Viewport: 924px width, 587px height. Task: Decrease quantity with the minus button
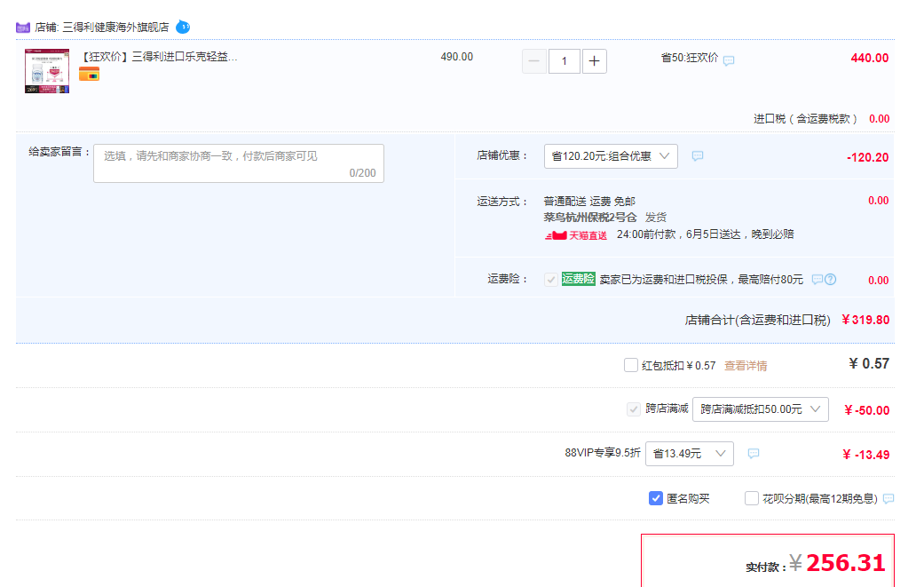[x=534, y=60]
